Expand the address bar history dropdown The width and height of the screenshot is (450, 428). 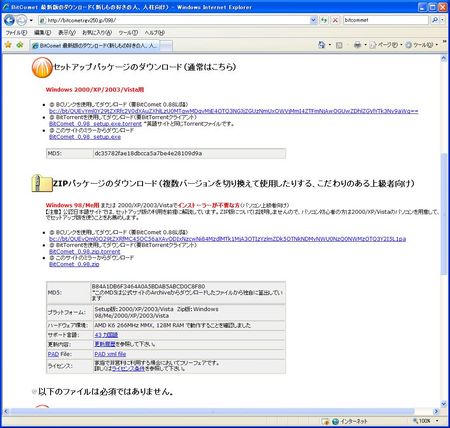pos(313,20)
